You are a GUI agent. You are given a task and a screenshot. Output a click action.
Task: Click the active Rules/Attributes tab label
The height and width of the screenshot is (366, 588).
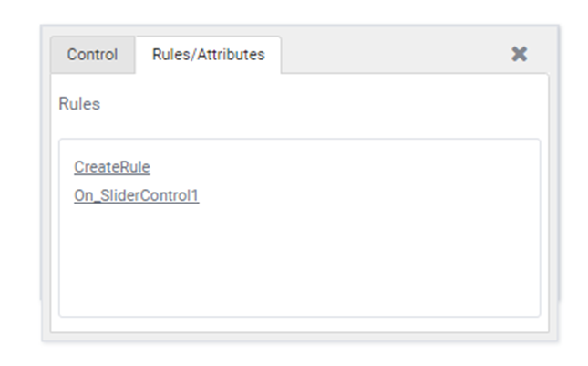coord(209,55)
